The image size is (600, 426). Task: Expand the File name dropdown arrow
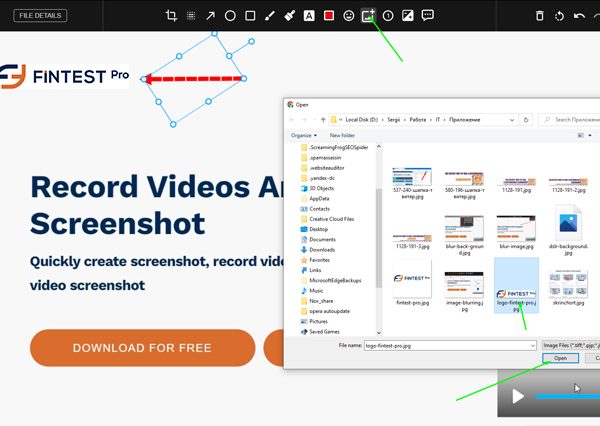tap(533, 344)
